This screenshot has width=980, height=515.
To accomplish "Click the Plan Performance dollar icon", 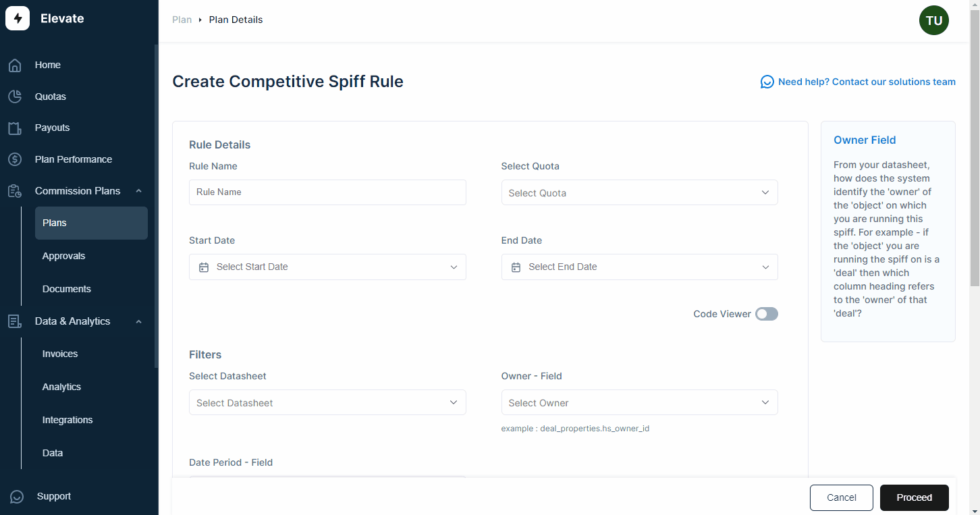I will 15,159.
